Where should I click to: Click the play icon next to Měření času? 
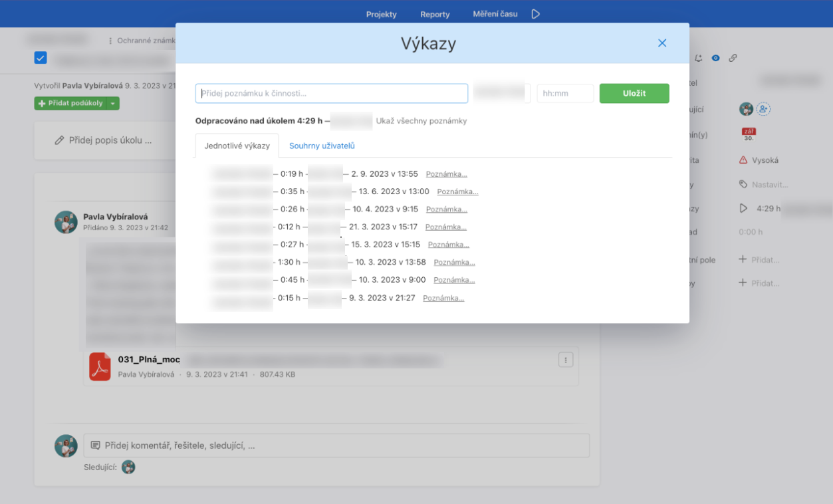point(536,14)
